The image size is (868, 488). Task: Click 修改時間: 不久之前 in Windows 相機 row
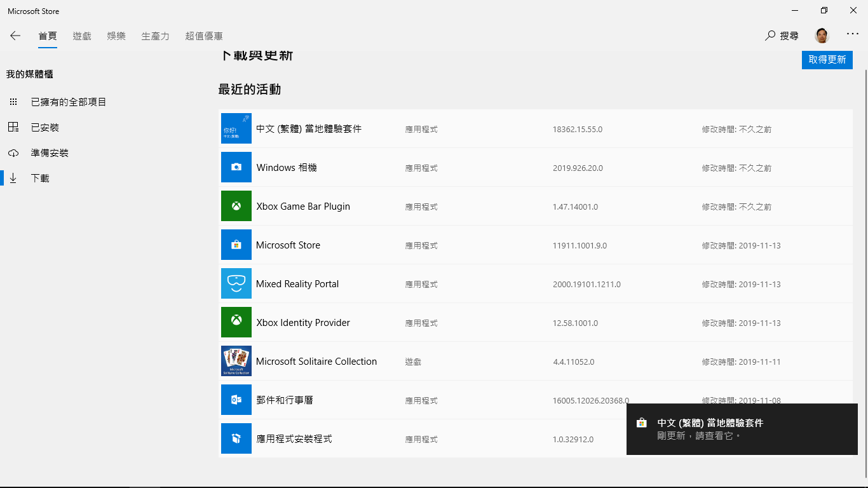tap(737, 168)
